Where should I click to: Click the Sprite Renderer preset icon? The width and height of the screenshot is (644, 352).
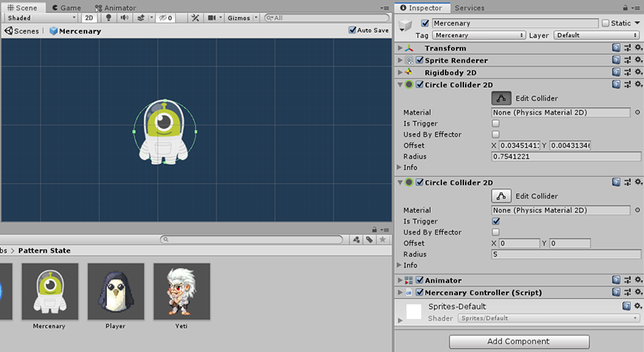(x=628, y=60)
